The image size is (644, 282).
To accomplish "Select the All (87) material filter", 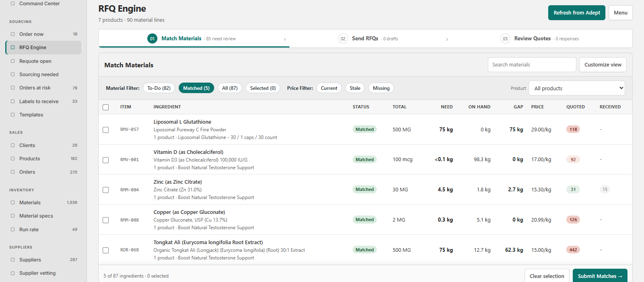I will (x=230, y=88).
